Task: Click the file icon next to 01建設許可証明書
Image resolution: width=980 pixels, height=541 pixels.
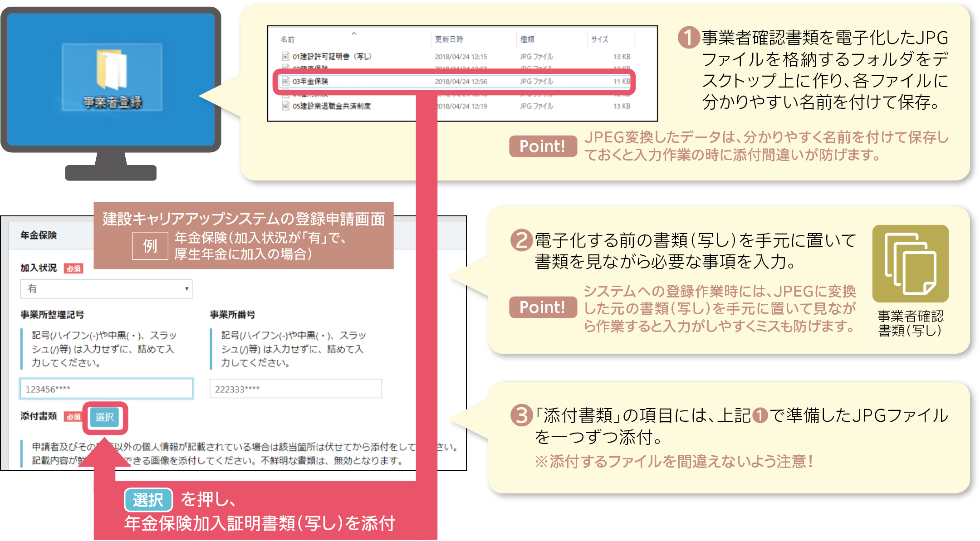Action: tap(286, 57)
